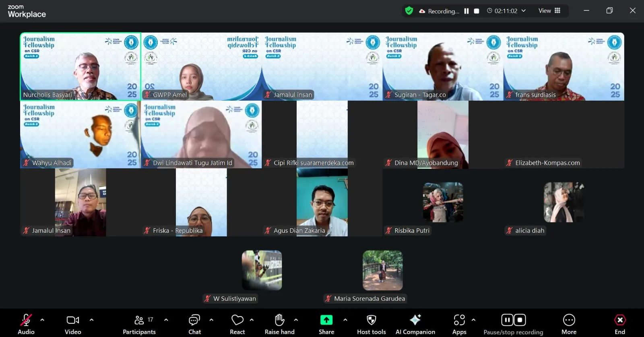Click the green Share screen button
This screenshot has width=644, height=337.
click(x=326, y=320)
